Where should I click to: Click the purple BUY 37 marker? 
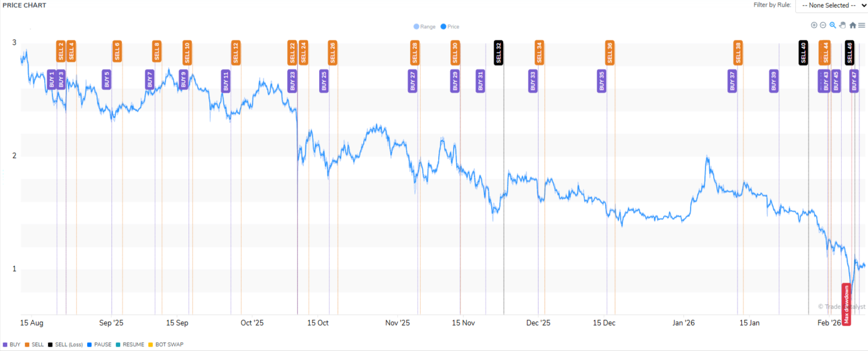(732, 81)
